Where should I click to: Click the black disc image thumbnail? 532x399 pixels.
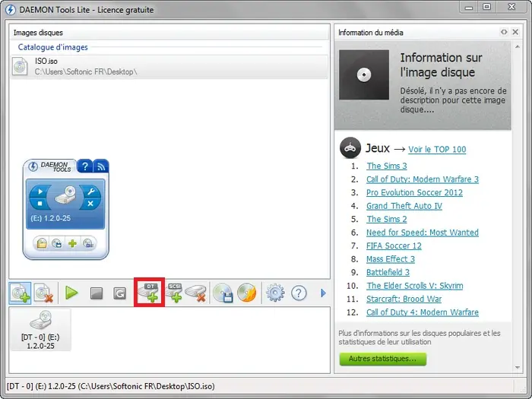(364, 74)
